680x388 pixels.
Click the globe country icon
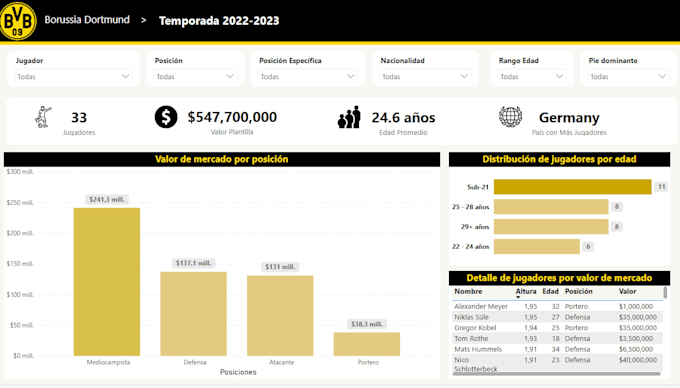click(x=510, y=117)
